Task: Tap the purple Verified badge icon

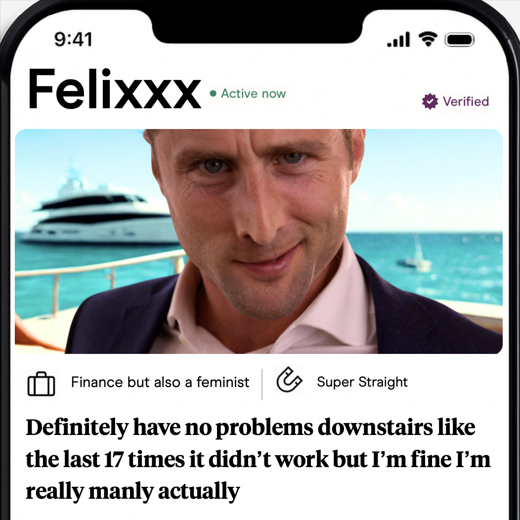Action: (430, 101)
